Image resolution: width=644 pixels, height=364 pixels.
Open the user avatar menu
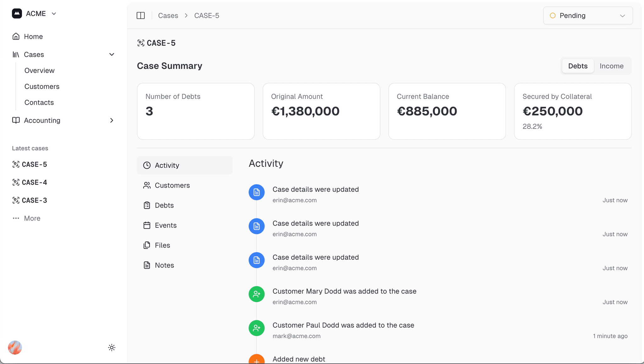point(15,348)
